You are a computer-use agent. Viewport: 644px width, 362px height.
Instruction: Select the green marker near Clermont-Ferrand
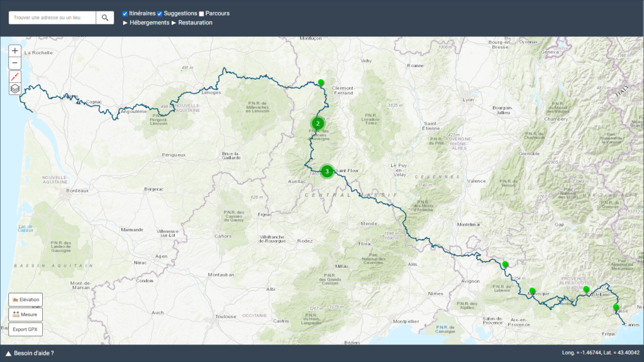(x=321, y=82)
